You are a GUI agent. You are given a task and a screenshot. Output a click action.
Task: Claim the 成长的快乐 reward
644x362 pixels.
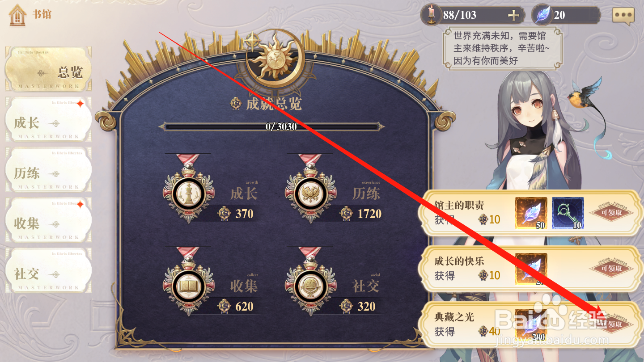coord(612,269)
